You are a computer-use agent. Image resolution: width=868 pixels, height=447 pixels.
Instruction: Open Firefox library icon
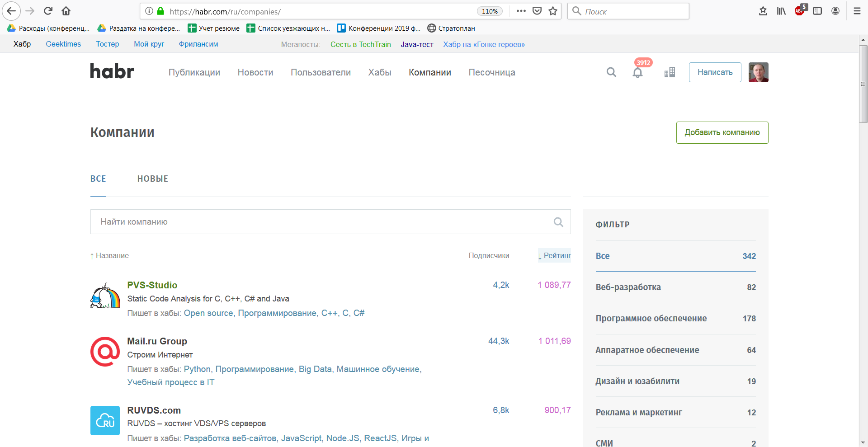point(781,11)
